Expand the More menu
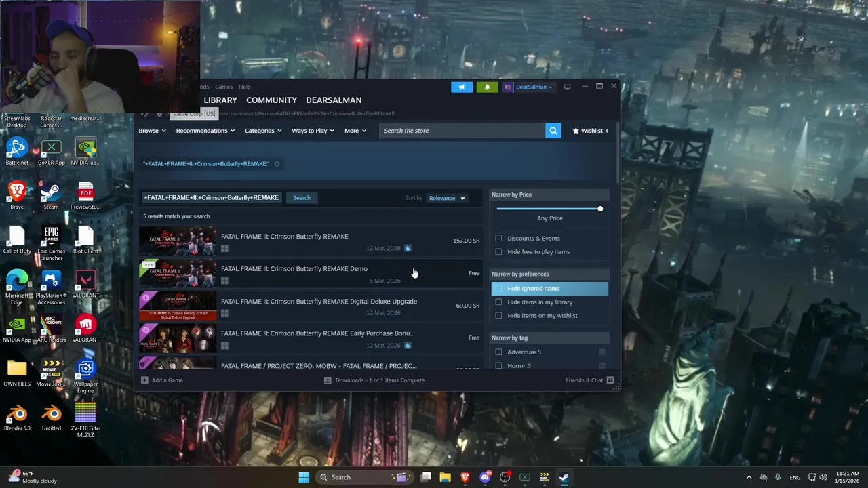The image size is (868, 488). click(x=355, y=131)
